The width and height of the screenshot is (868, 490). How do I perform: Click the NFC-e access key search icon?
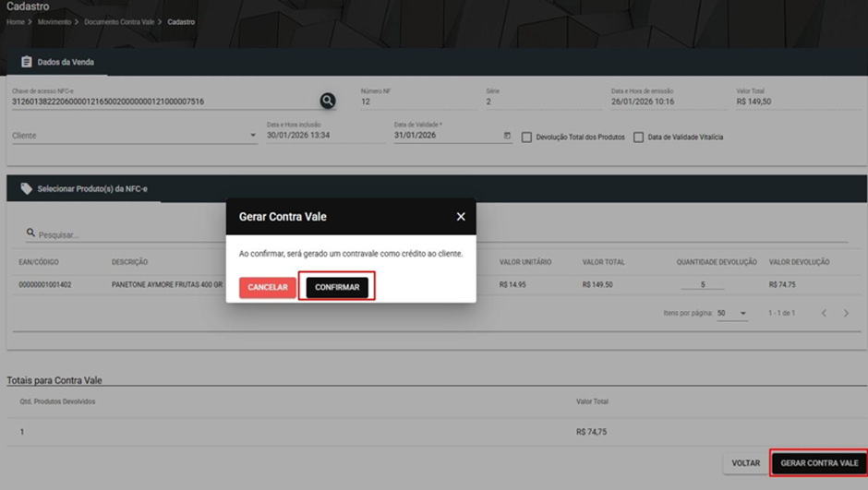[x=328, y=101]
